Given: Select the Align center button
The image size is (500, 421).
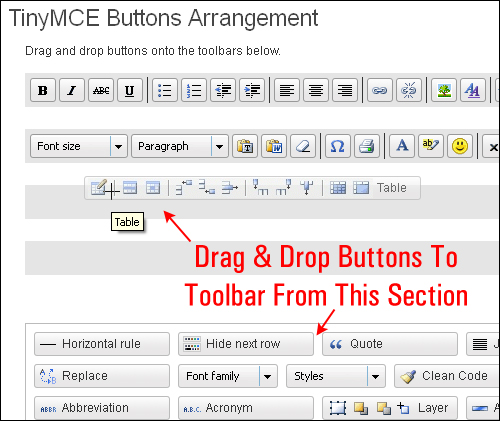Looking at the screenshot, I should pos(316,90).
